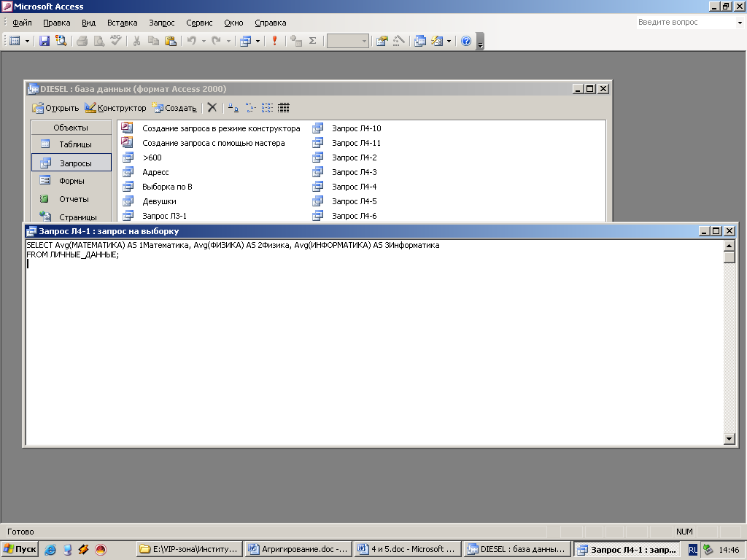747x560 pixels.
Task: Click Конструктор button in DIESEL window
Action: click(x=115, y=108)
